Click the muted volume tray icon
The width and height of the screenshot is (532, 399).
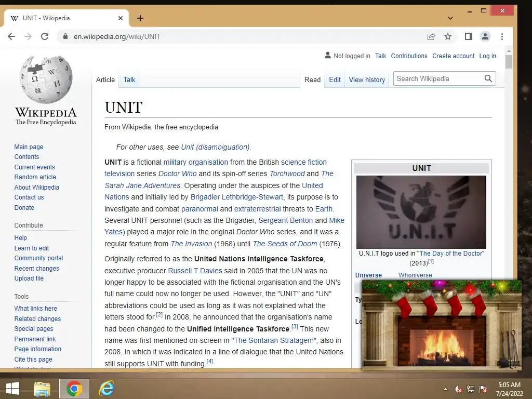tap(458, 390)
